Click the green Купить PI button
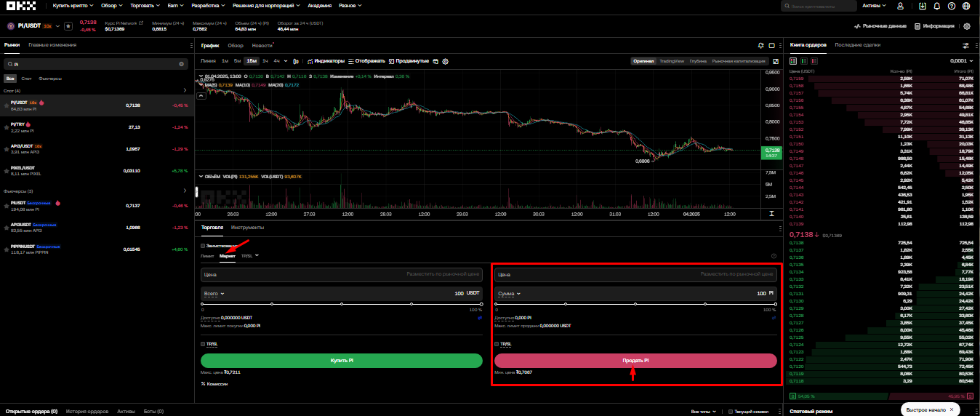 point(342,361)
